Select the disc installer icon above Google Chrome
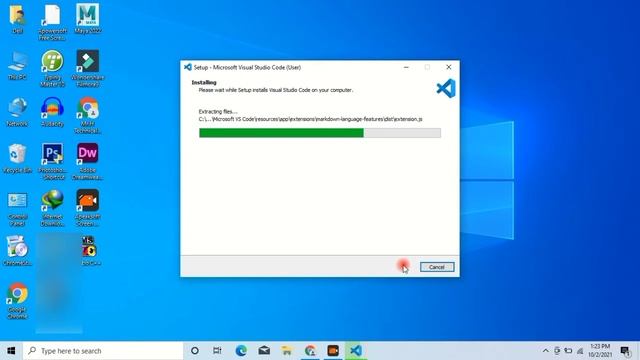This screenshot has width=640, height=360. click(17, 251)
